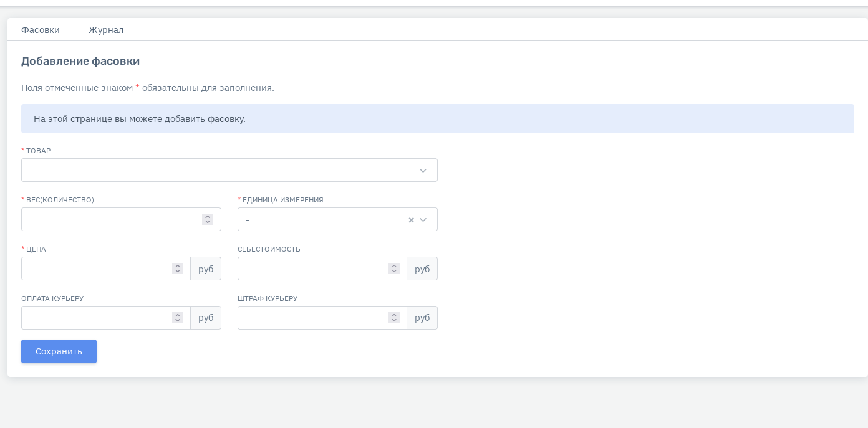The height and width of the screenshot is (428, 868).
Task: Raise Себестоимость with the up arrow
Action: pyautogui.click(x=394, y=266)
